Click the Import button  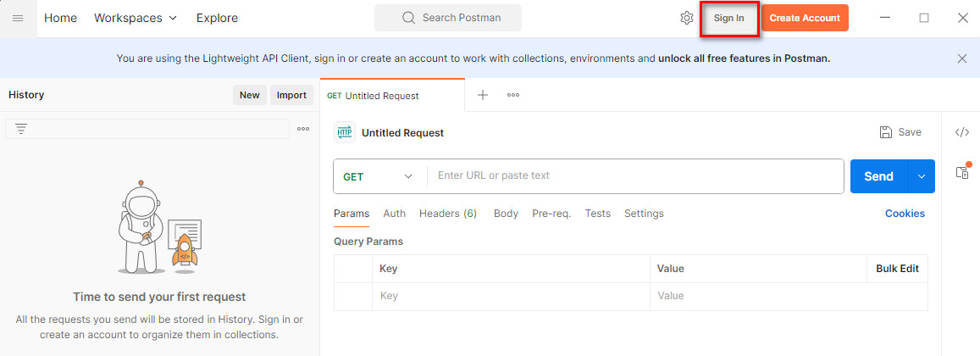click(x=292, y=95)
